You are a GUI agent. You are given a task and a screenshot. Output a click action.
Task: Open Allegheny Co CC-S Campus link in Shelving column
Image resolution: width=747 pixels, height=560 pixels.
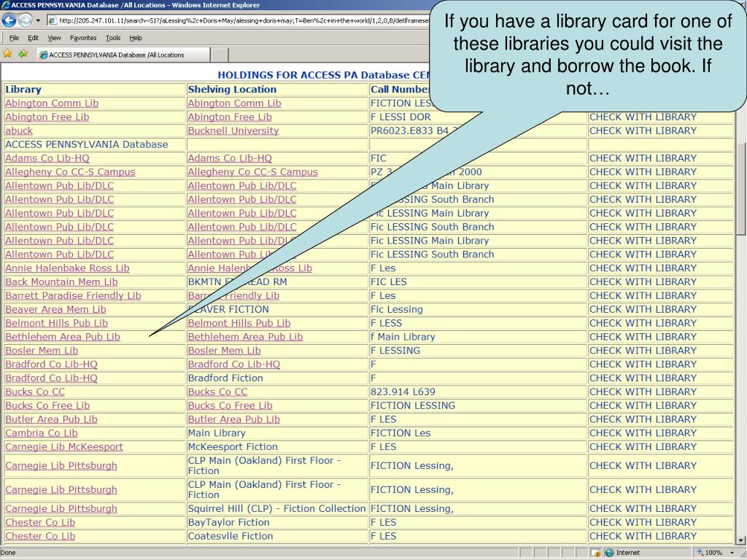252,172
